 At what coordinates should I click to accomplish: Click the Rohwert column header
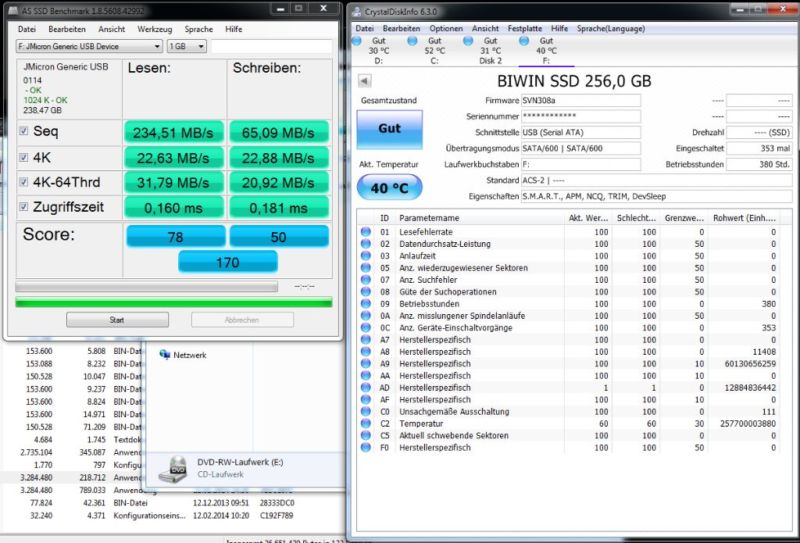pos(744,218)
